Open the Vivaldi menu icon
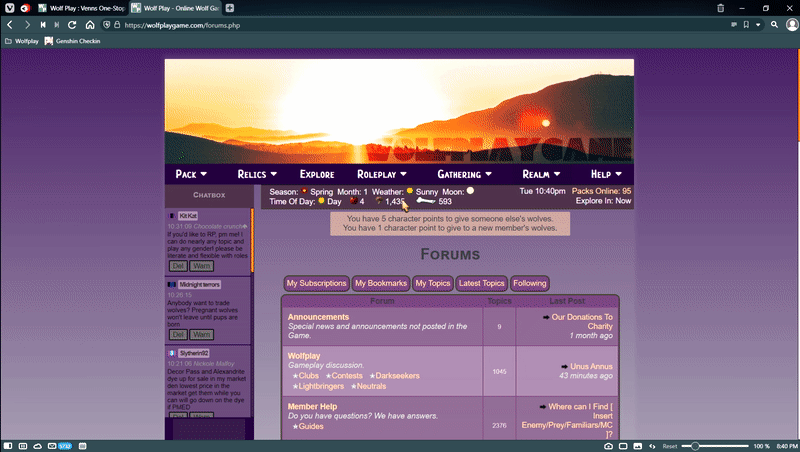 click(9, 8)
